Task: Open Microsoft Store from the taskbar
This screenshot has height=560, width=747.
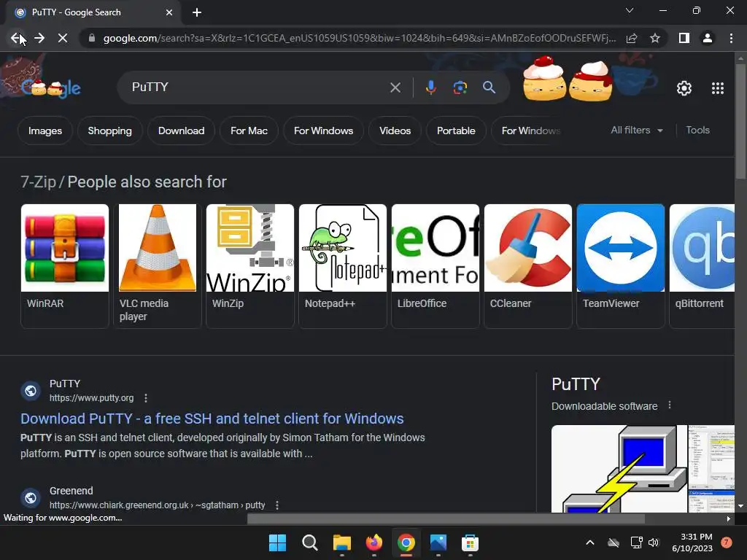Action: click(470, 542)
